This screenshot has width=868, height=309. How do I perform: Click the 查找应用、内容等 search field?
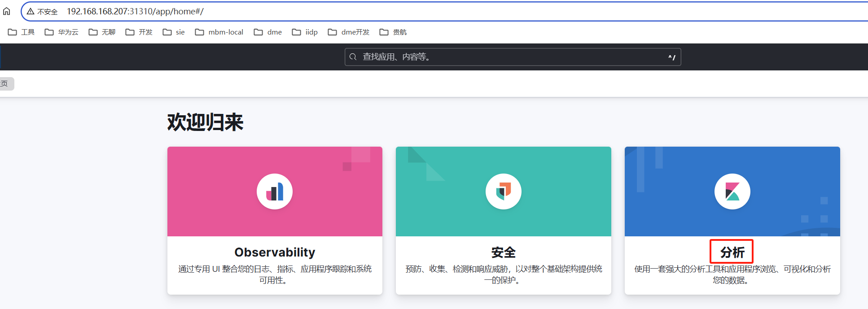point(512,57)
